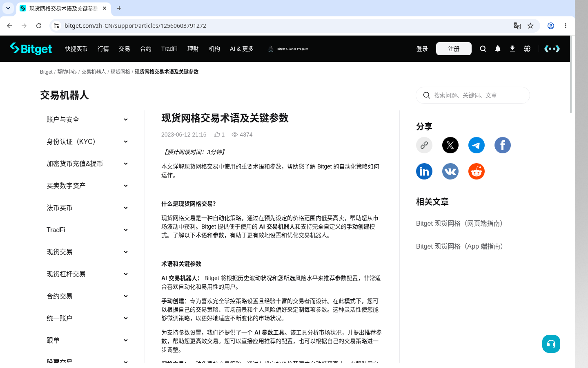
Task: Open related article 现货网格（App 端指南）
Action: [x=461, y=246]
